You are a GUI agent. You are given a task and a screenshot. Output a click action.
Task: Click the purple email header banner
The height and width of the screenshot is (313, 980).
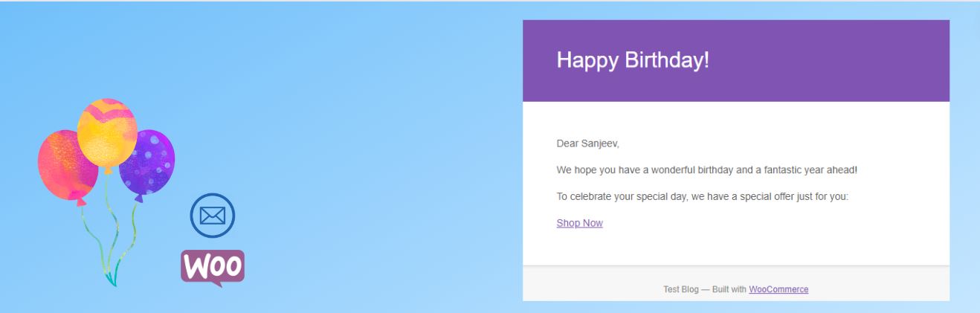736,61
